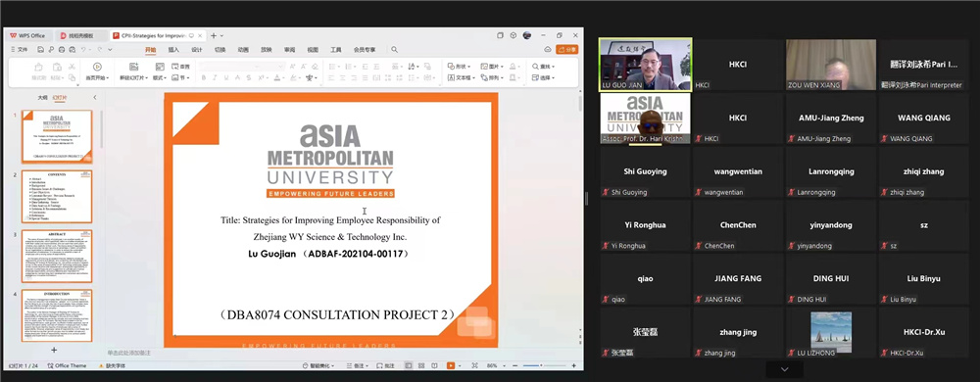Click the fit-to-window icon in status bar
The height and width of the screenshot is (382, 980).
[474, 365]
